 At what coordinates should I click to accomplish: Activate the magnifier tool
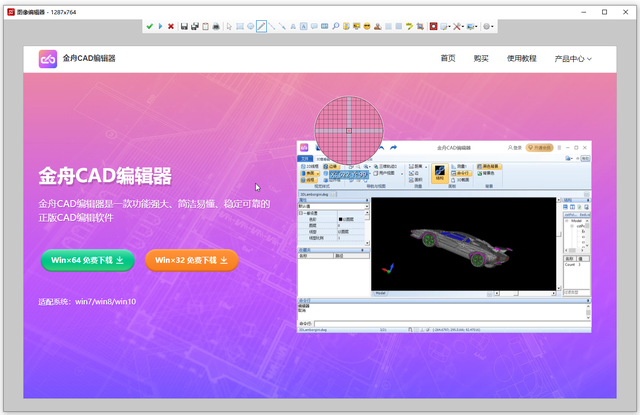tap(336, 27)
